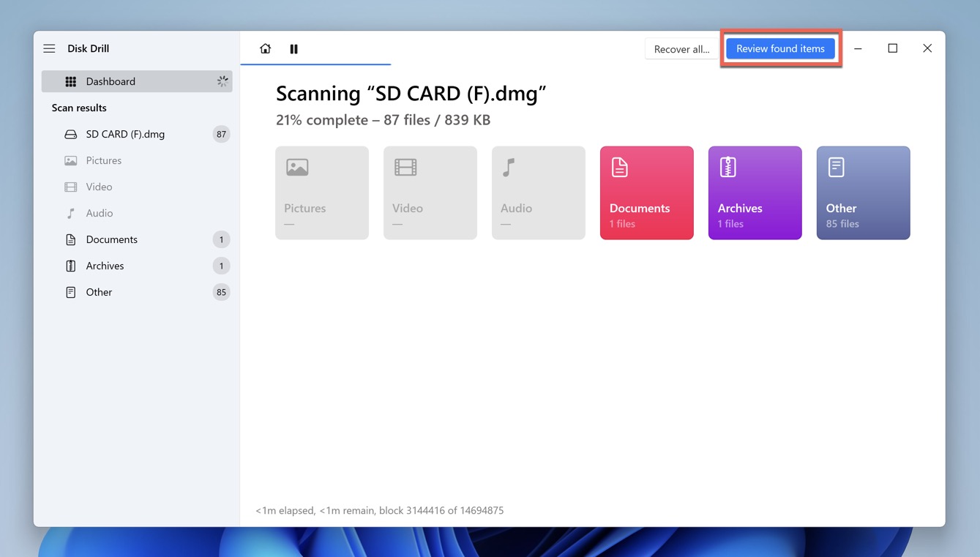Click the Scanning SD CARD heading
Image resolution: width=980 pixels, height=557 pixels.
[411, 94]
